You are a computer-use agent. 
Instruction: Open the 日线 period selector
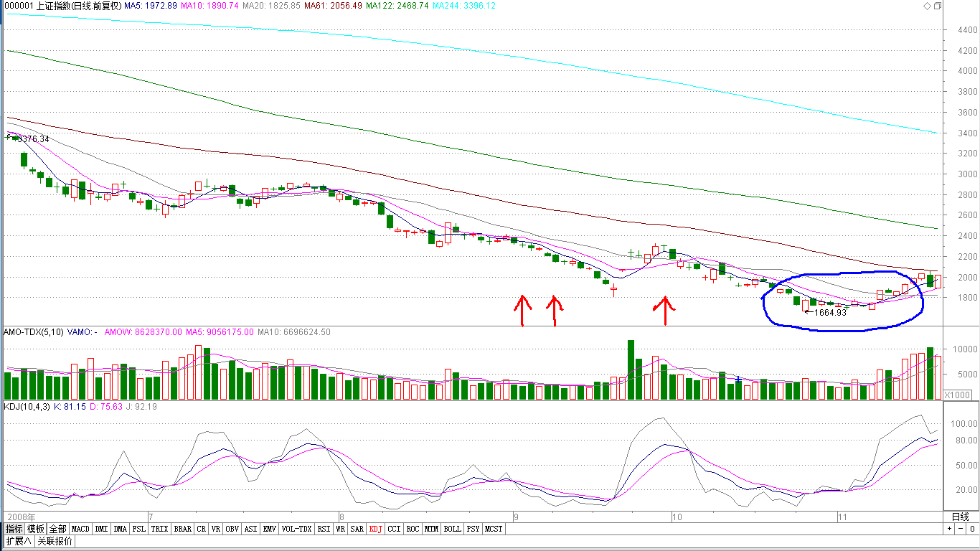[x=960, y=517]
